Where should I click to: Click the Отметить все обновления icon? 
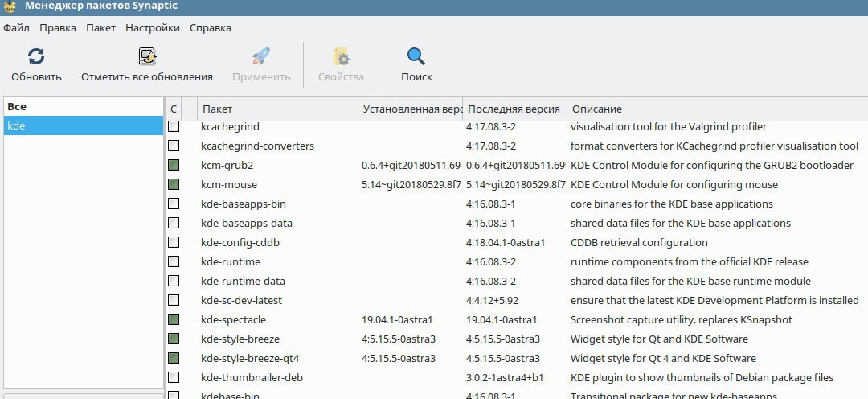tap(147, 56)
